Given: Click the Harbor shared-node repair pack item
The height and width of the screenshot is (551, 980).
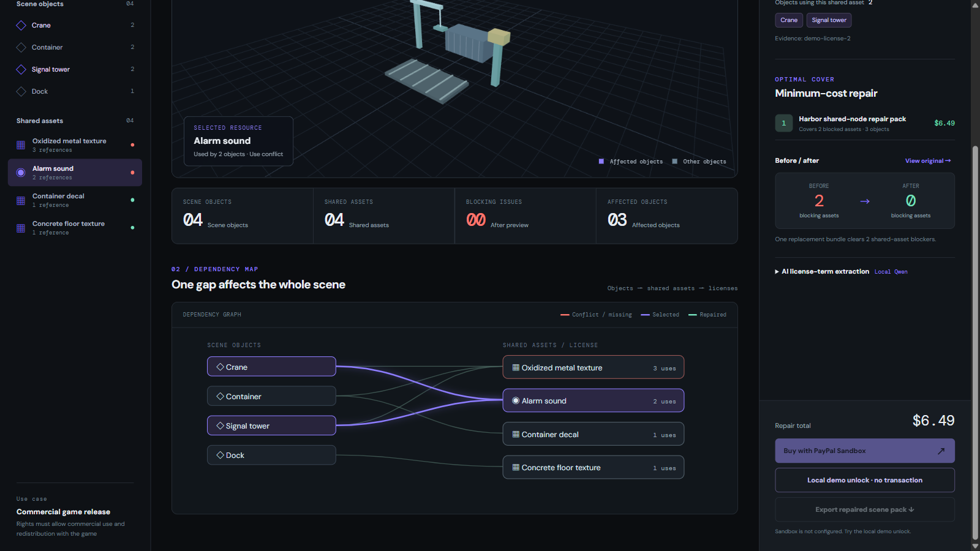Looking at the screenshot, I should pos(865,123).
